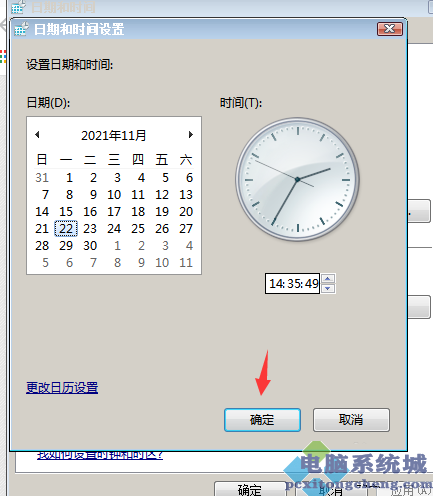Decrease time with down spinner arrow

click(328, 288)
